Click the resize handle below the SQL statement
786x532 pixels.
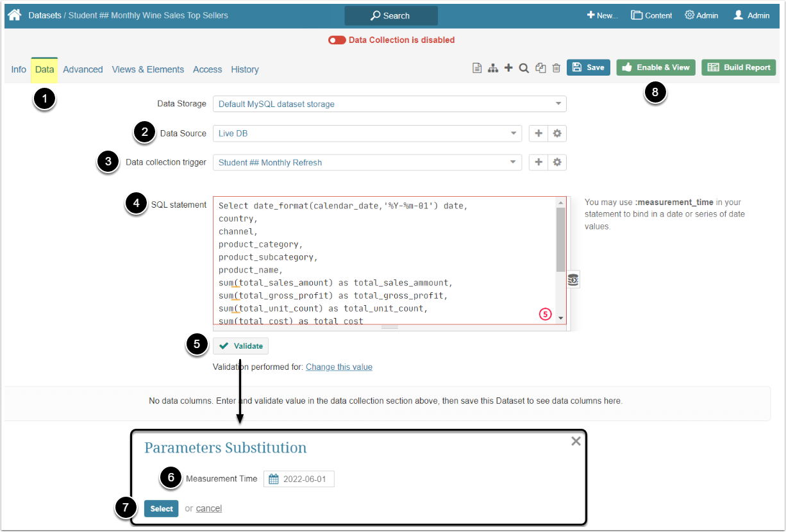coord(390,328)
